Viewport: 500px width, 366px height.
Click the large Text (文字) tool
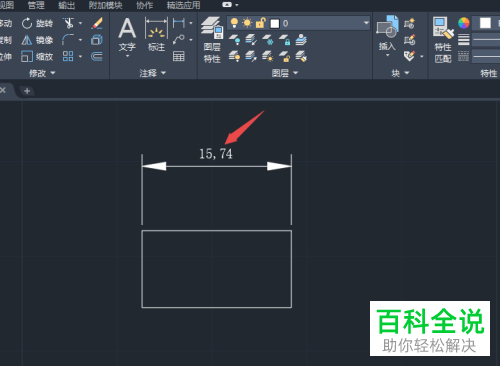coord(127,34)
